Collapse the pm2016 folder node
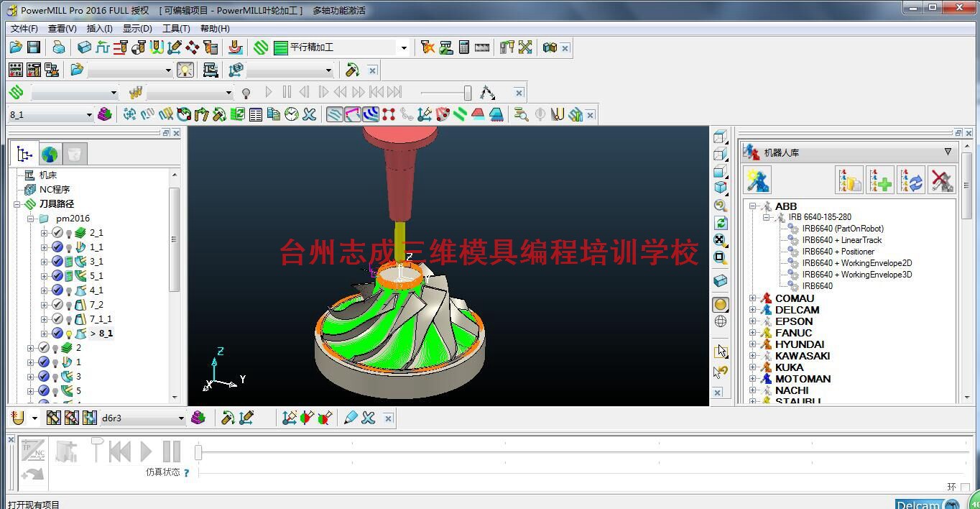The image size is (980, 509). pyautogui.click(x=30, y=219)
